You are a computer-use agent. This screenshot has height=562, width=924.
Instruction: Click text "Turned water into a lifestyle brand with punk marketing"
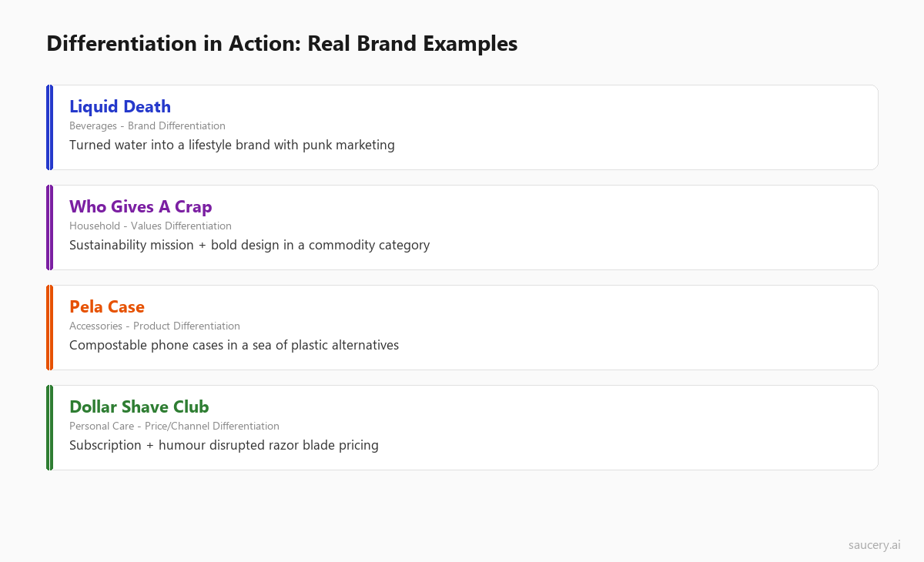(x=232, y=145)
